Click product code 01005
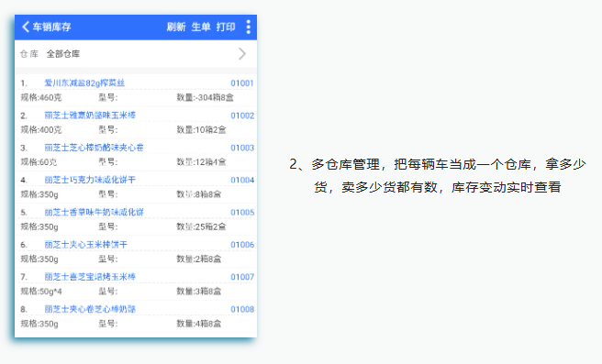This screenshot has width=602, height=364. (x=242, y=212)
